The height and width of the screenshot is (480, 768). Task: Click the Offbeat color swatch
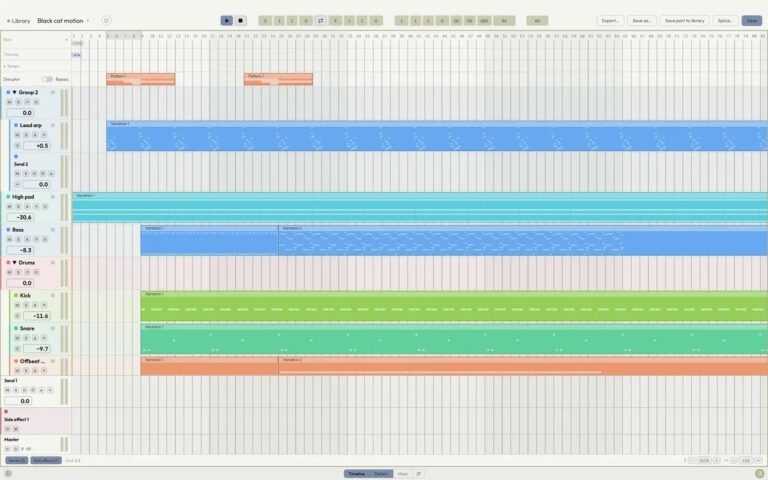pyautogui.click(x=16, y=361)
